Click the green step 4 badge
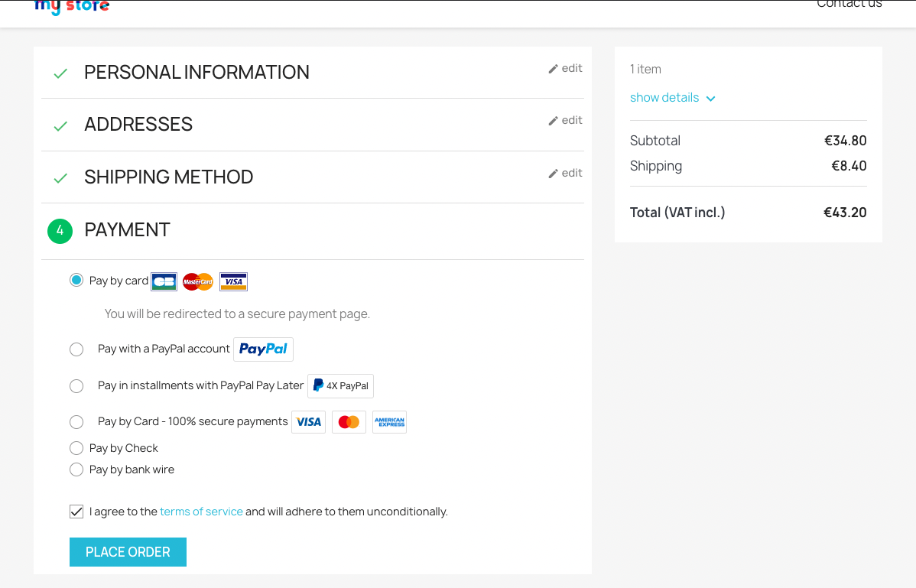 (x=60, y=231)
